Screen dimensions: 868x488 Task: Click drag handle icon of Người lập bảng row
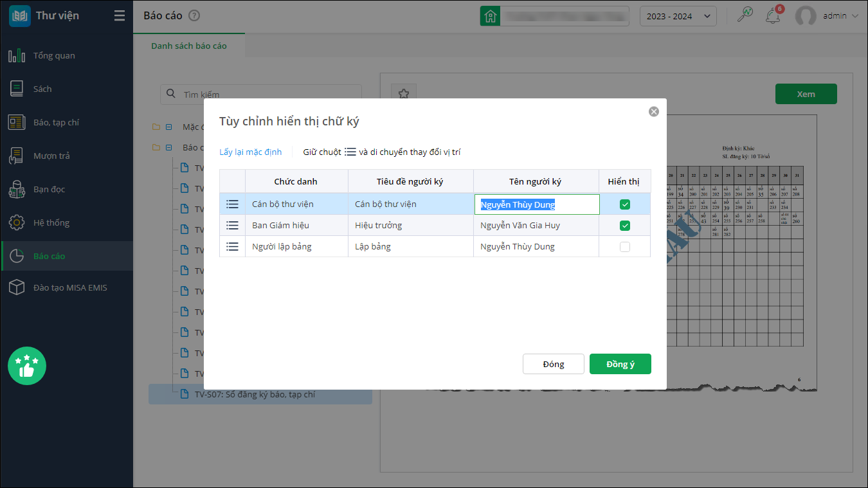[x=232, y=247]
